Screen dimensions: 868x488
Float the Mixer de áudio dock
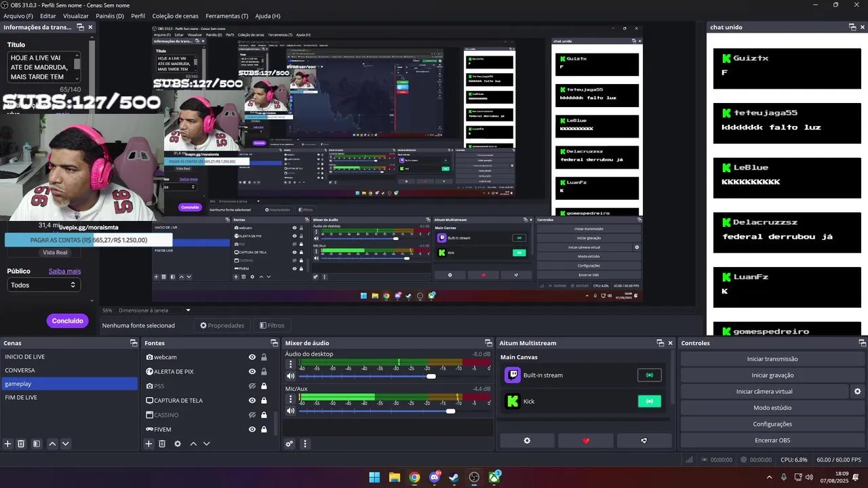(488, 343)
